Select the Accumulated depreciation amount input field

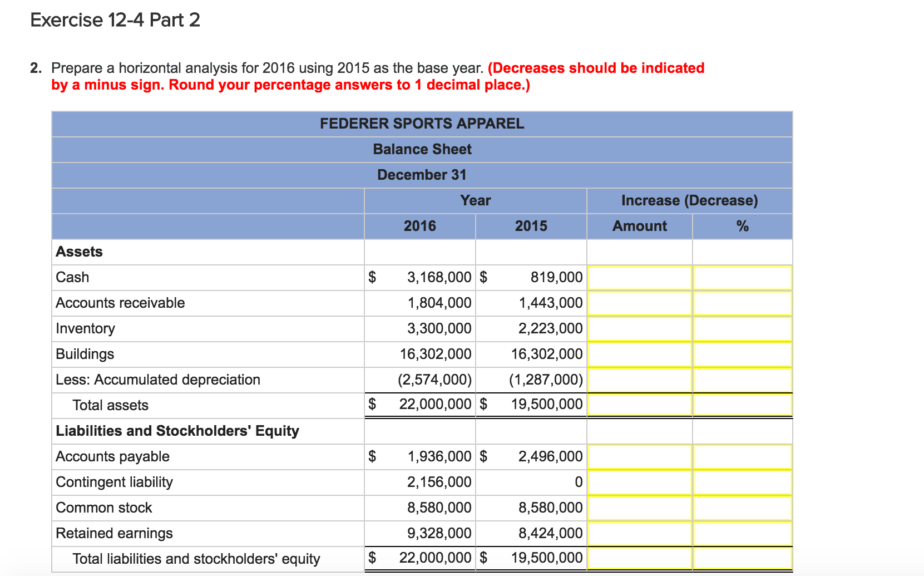click(x=639, y=380)
